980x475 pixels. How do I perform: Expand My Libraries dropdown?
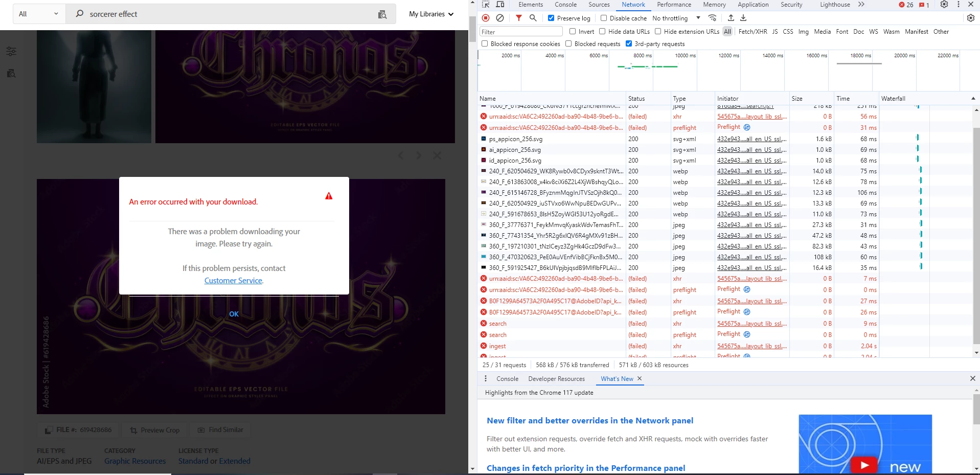pyautogui.click(x=431, y=14)
